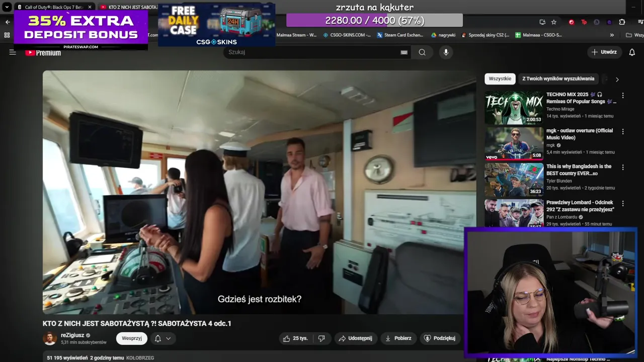Click the Podziękuj thanks button
Screen dimensions: 644x362
[x=440, y=338]
